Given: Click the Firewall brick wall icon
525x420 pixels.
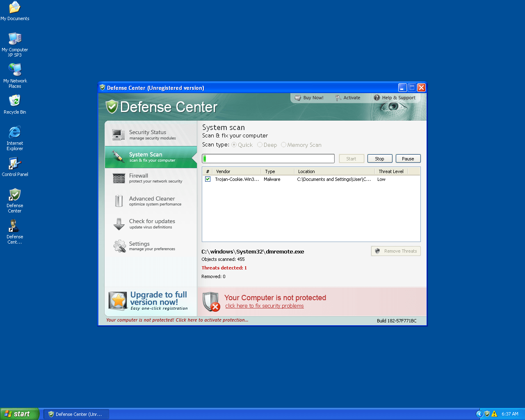Looking at the screenshot, I should [x=119, y=178].
